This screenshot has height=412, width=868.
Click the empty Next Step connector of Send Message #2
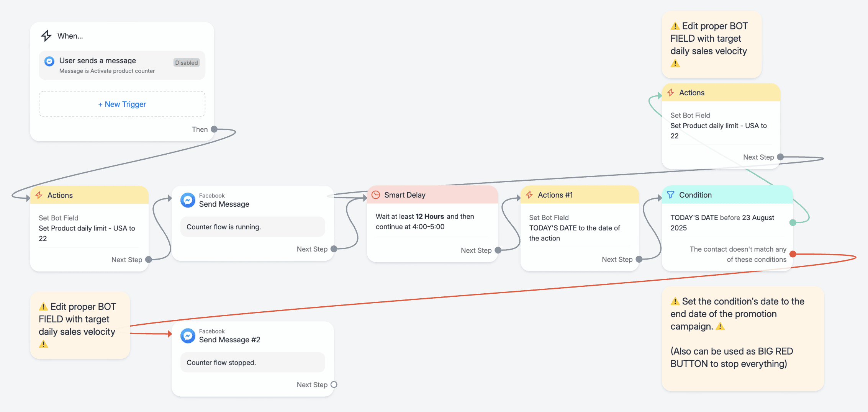pyautogui.click(x=334, y=385)
